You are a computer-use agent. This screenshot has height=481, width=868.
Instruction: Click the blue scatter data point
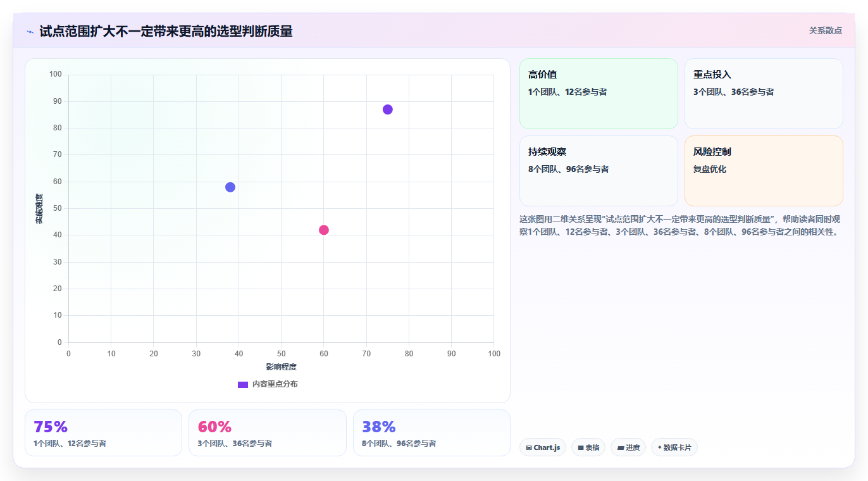230,187
